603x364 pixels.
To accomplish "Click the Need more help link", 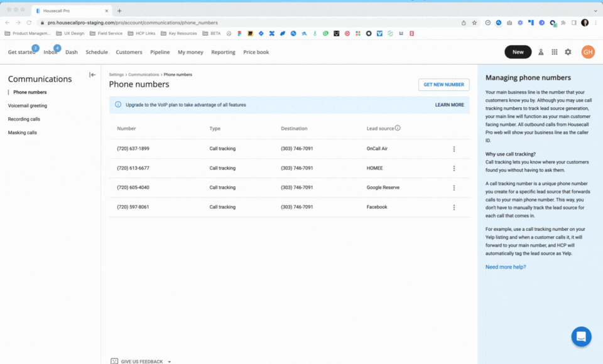I will tap(506, 267).
